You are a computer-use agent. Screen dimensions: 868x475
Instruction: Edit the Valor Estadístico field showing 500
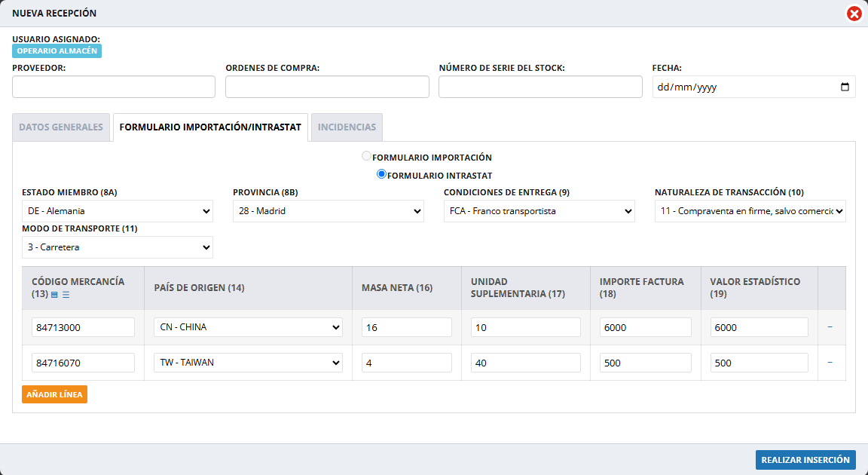click(x=759, y=363)
